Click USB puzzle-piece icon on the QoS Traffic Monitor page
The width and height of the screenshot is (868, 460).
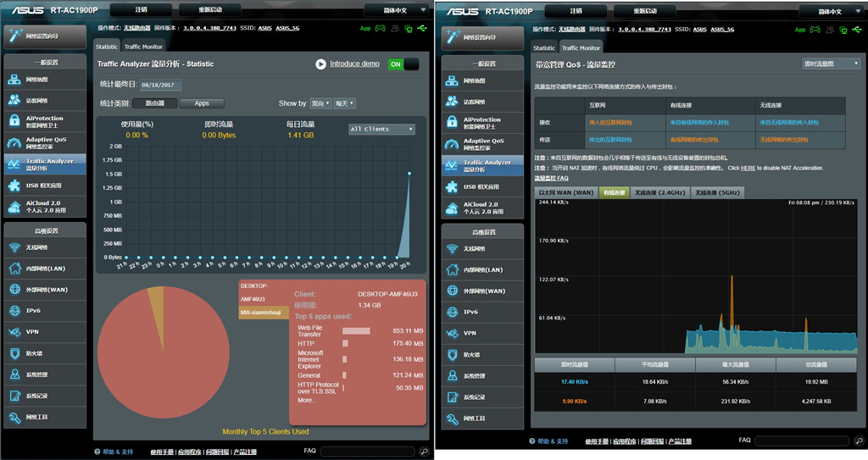453,186
